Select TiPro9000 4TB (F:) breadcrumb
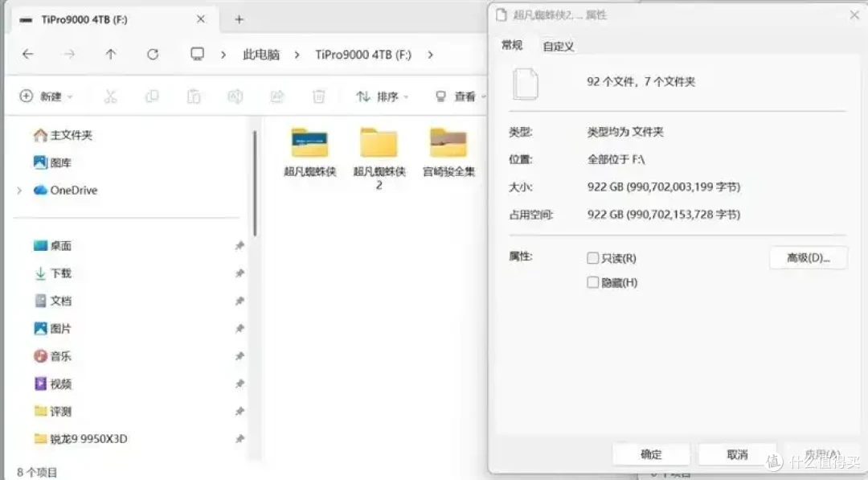 coord(363,55)
